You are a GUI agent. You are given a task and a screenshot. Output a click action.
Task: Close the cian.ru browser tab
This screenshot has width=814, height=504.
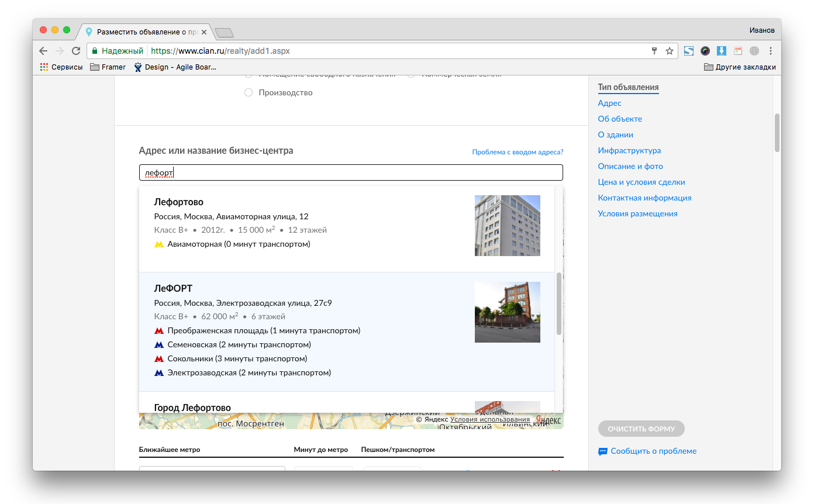(x=204, y=32)
